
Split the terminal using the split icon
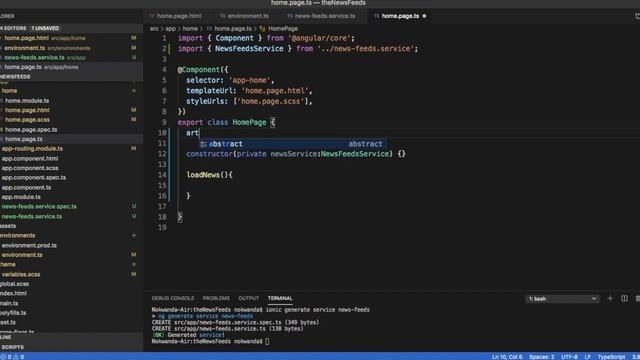624,299
